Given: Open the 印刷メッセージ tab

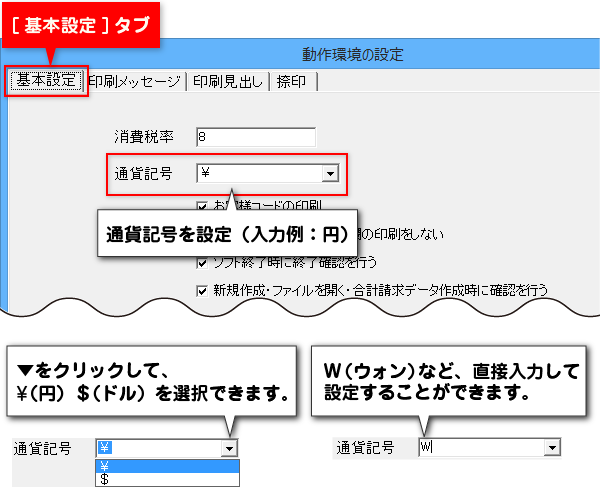Looking at the screenshot, I should (135, 82).
